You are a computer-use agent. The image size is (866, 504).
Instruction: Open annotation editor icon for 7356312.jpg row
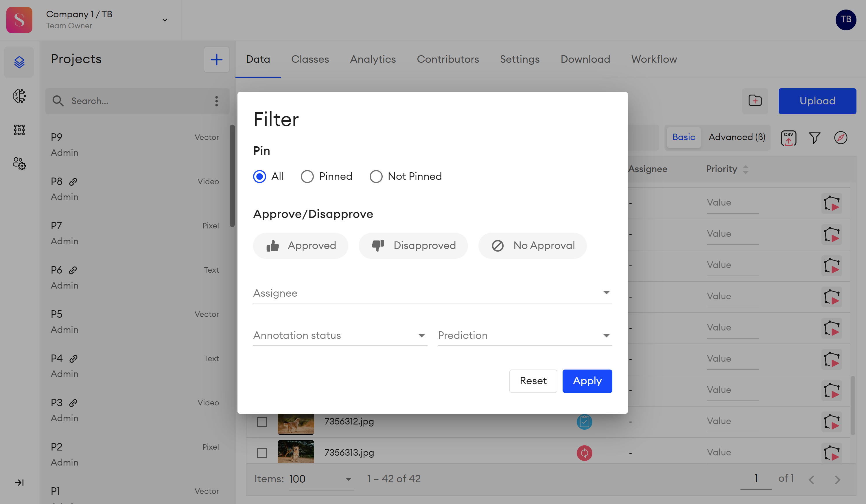coord(832,422)
